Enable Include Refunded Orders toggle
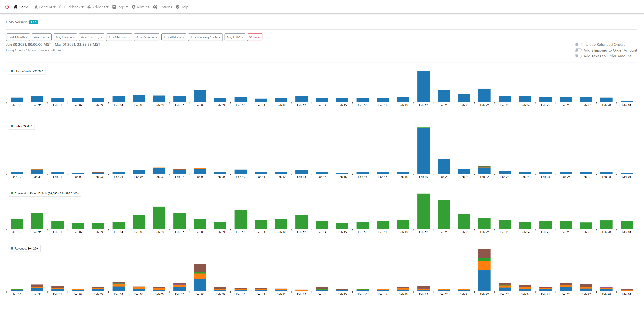The height and width of the screenshot is (309, 644). 578,44
